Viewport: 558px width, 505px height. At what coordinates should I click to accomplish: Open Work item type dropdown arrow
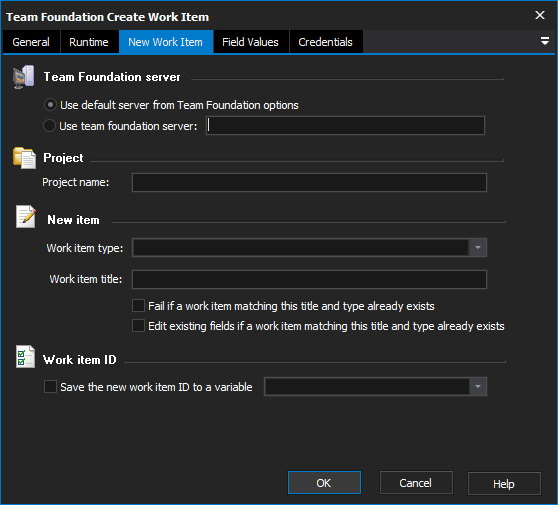click(478, 248)
